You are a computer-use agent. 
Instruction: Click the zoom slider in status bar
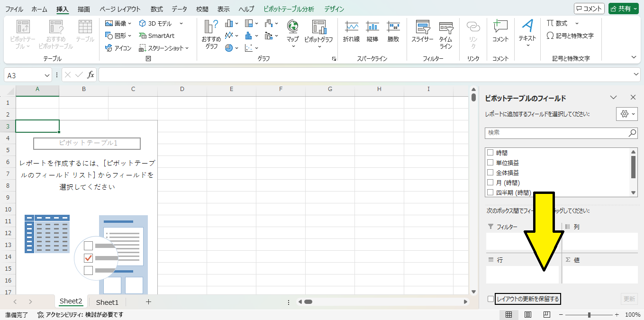(x=589, y=315)
